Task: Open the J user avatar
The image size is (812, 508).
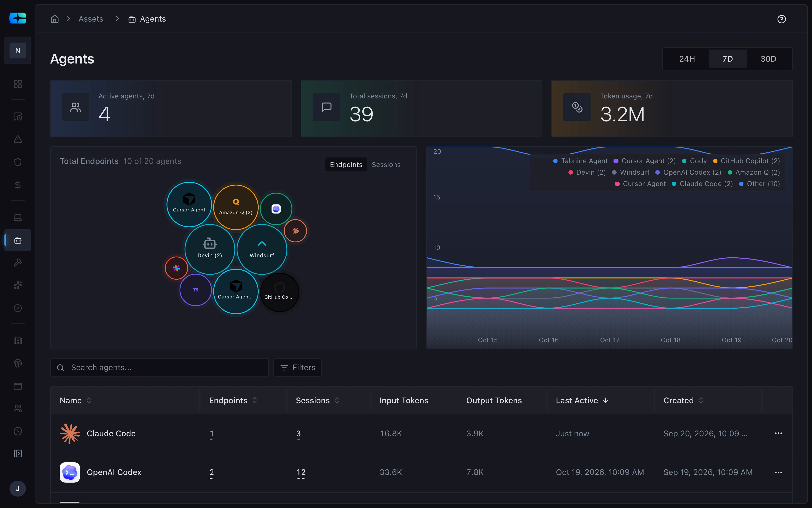Action: pos(18,489)
